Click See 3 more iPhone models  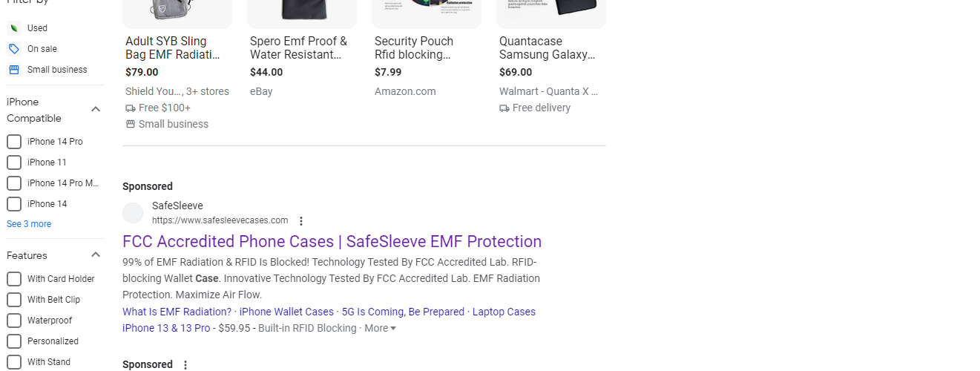[x=29, y=224]
